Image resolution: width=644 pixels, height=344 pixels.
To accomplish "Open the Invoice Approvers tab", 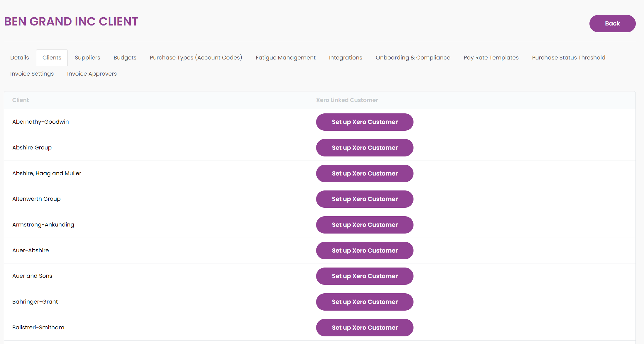I will click(92, 74).
